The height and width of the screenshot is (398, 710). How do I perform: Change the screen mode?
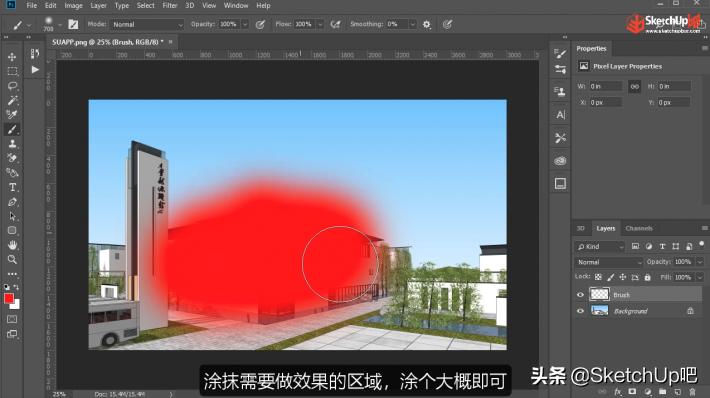[x=12, y=334]
